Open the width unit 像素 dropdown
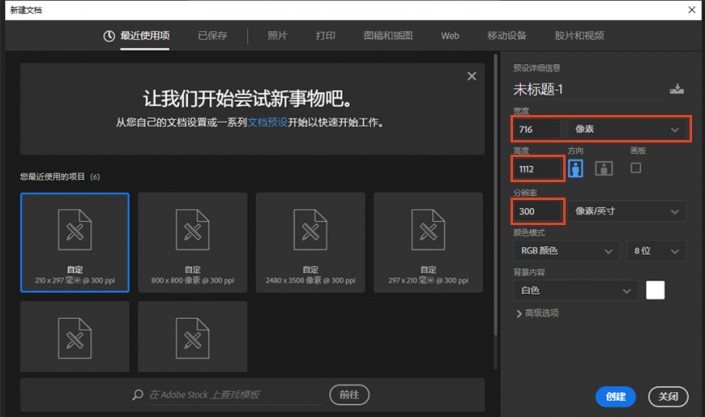The width and height of the screenshot is (705, 417). pyautogui.click(x=627, y=130)
